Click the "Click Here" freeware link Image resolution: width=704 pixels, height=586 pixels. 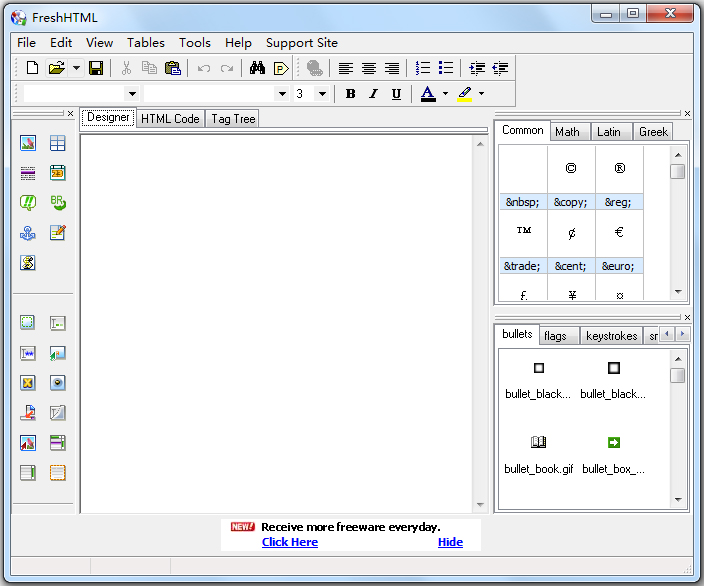(290, 542)
